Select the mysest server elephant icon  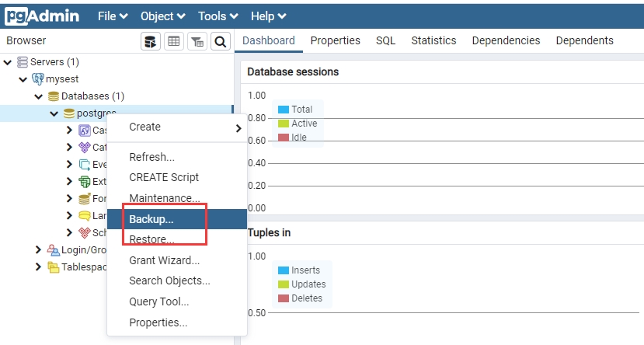pyautogui.click(x=38, y=79)
